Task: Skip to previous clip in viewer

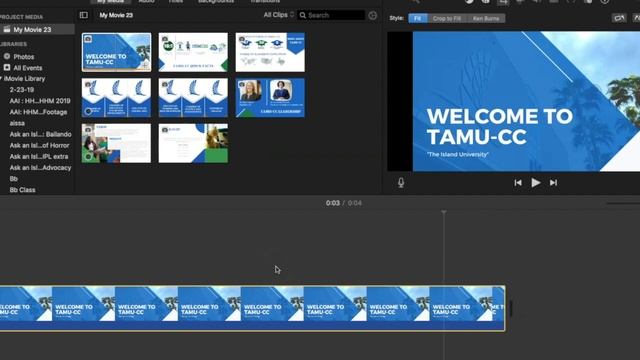Action: [x=518, y=182]
